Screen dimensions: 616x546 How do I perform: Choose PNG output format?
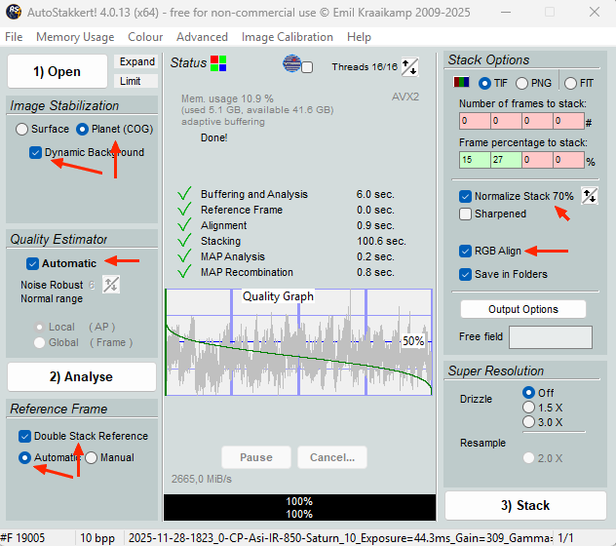pos(527,83)
